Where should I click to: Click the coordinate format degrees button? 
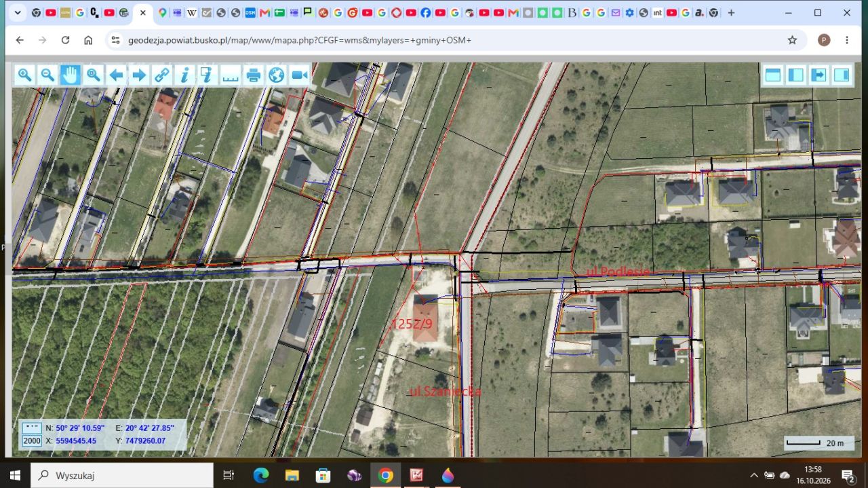tap(32, 428)
